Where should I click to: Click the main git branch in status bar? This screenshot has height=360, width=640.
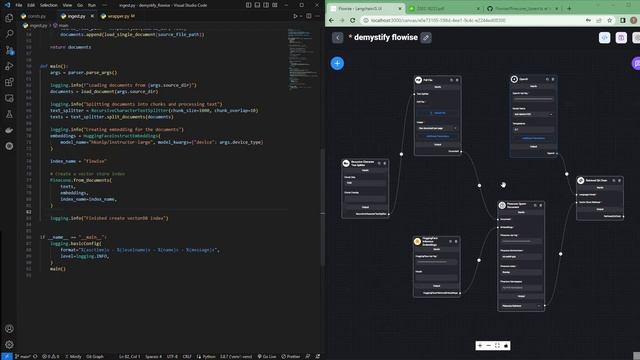[23, 356]
